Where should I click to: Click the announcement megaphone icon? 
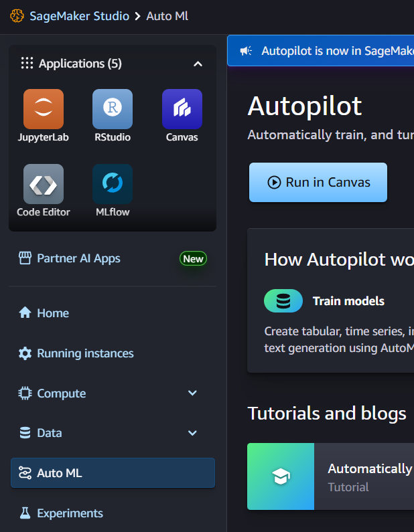247,51
